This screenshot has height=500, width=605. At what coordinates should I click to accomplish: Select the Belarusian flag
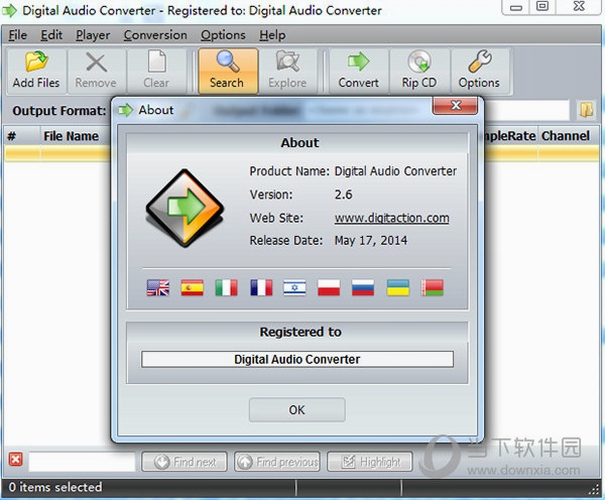click(x=432, y=288)
